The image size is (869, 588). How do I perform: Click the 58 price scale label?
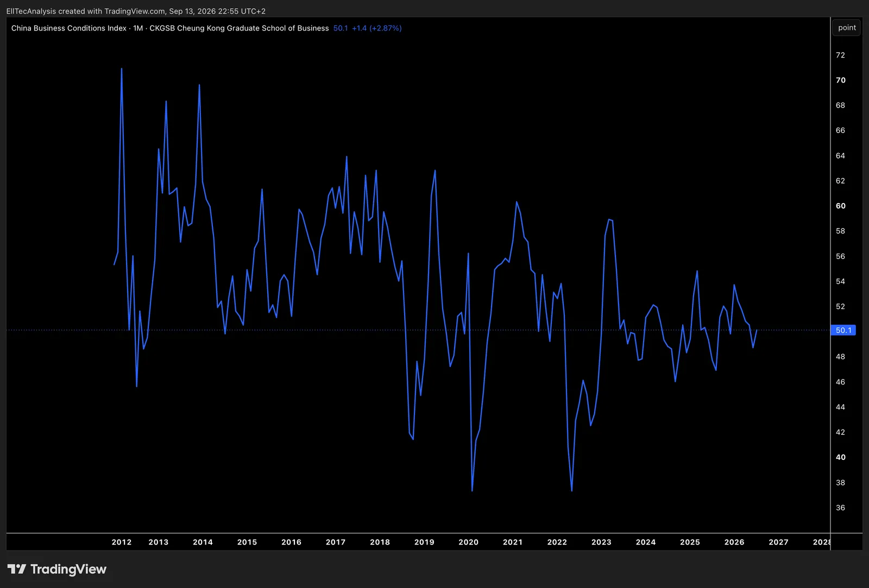tap(840, 231)
